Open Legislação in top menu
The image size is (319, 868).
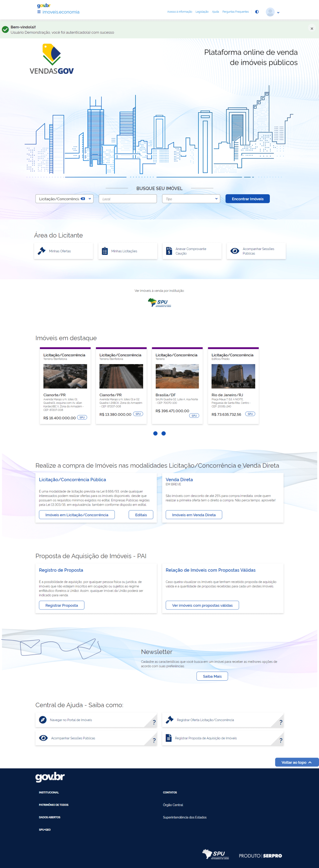click(202, 12)
